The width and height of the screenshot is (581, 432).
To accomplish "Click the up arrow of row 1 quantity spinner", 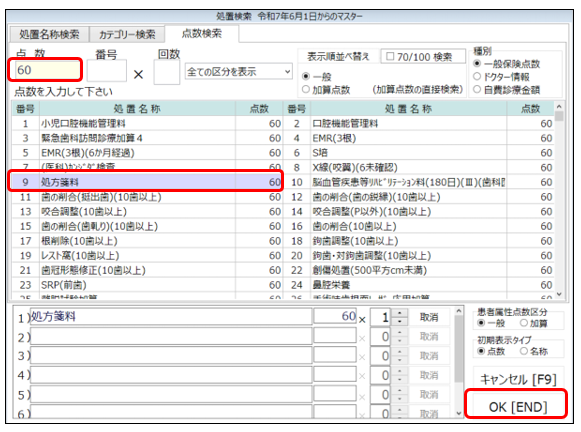I will (399, 313).
